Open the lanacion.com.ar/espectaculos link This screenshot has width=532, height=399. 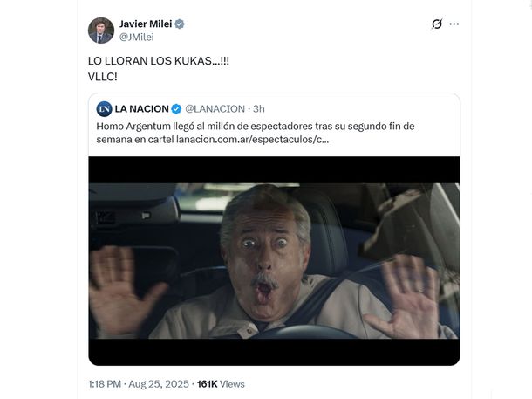coord(252,140)
